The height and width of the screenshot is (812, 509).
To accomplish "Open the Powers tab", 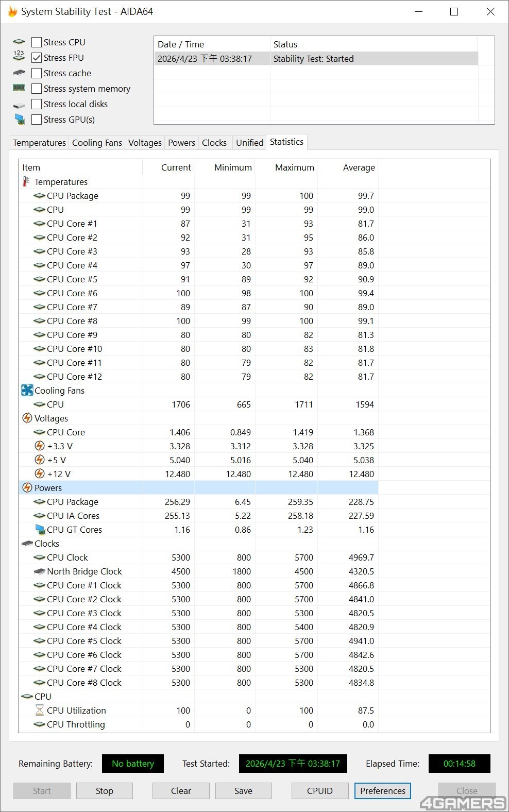I will click(181, 143).
